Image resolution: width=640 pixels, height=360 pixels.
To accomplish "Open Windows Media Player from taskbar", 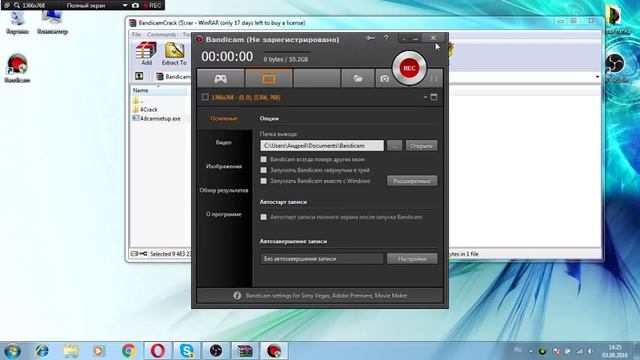I will point(99,351).
